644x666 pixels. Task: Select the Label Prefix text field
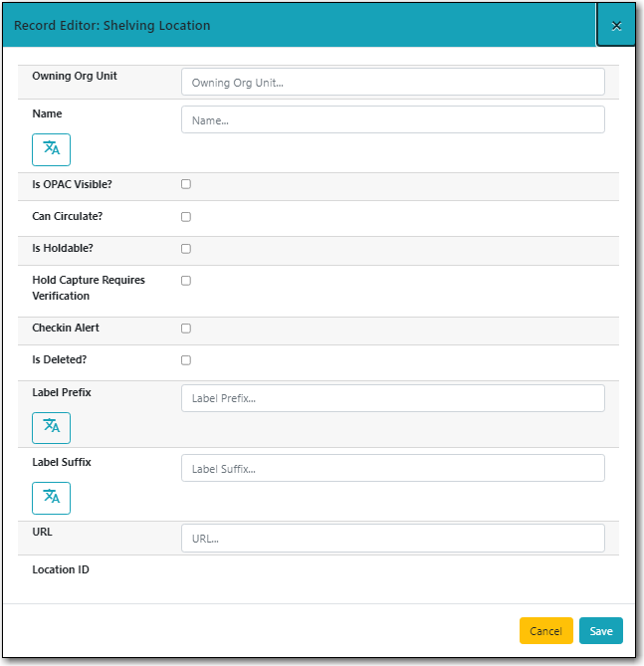point(393,398)
